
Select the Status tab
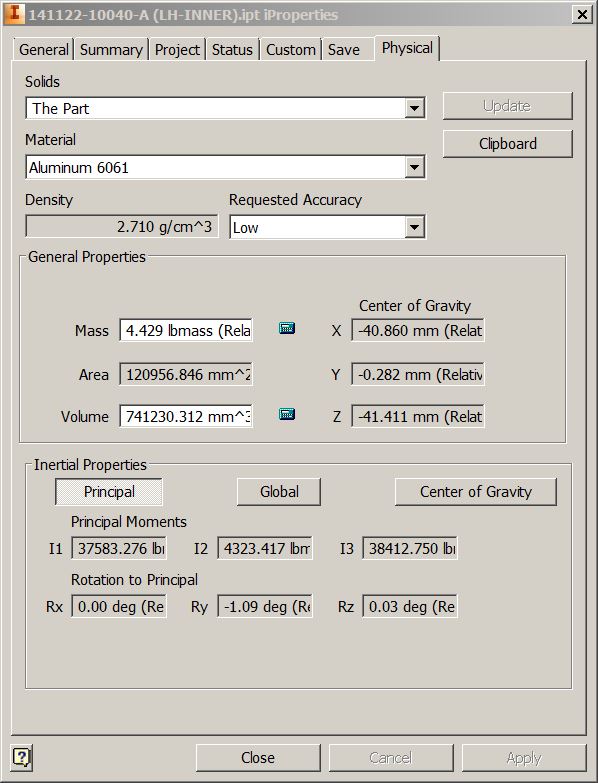232,49
